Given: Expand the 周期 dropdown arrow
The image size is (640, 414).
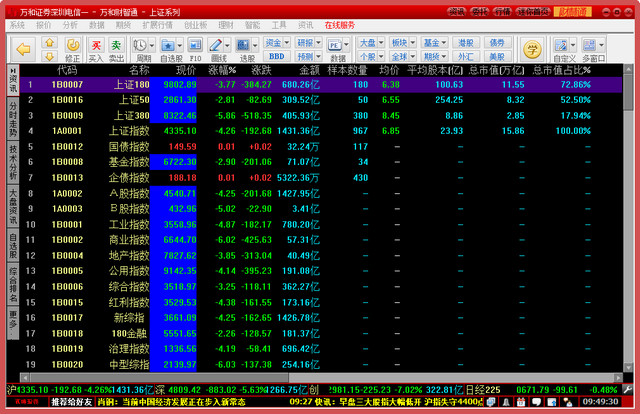Looking at the screenshot, I should point(152,45).
